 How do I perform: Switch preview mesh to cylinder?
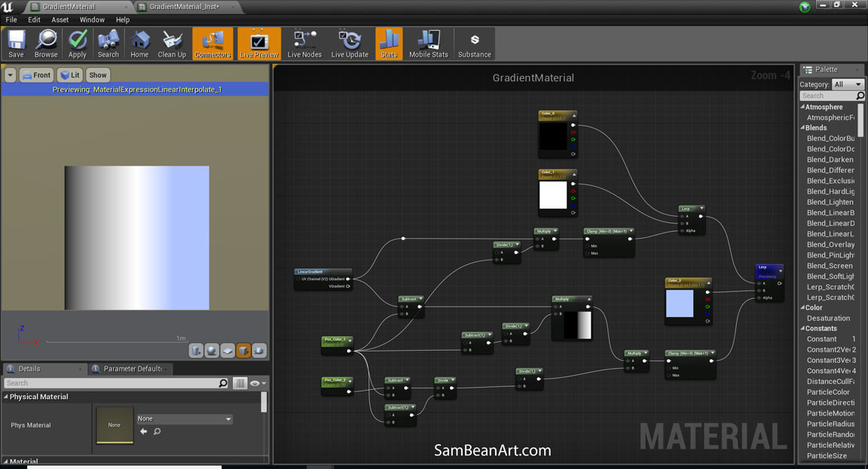pos(196,351)
